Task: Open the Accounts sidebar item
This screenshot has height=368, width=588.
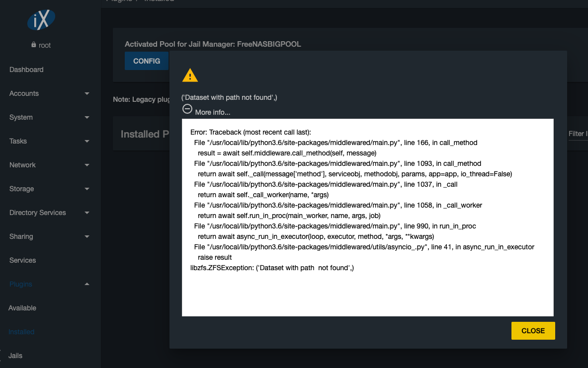Action: (24, 93)
